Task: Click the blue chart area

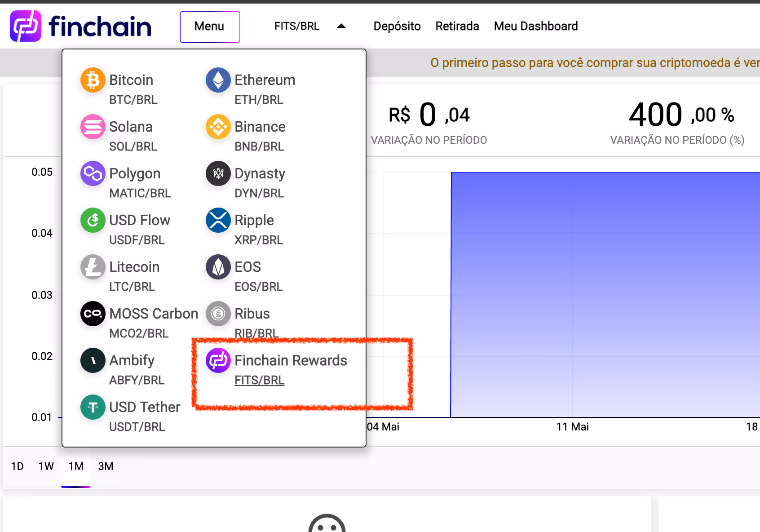Action: click(605, 295)
